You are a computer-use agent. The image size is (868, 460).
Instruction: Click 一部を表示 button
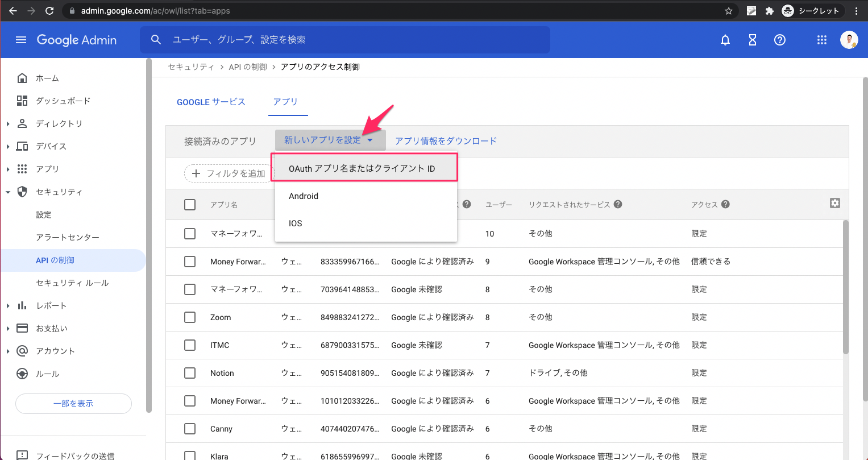(73, 403)
